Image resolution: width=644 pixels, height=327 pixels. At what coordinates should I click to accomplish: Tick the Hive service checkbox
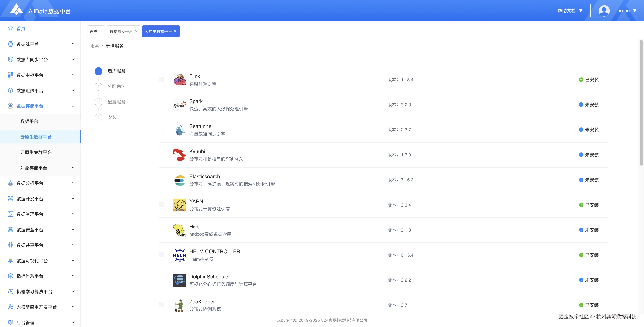(x=161, y=230)
